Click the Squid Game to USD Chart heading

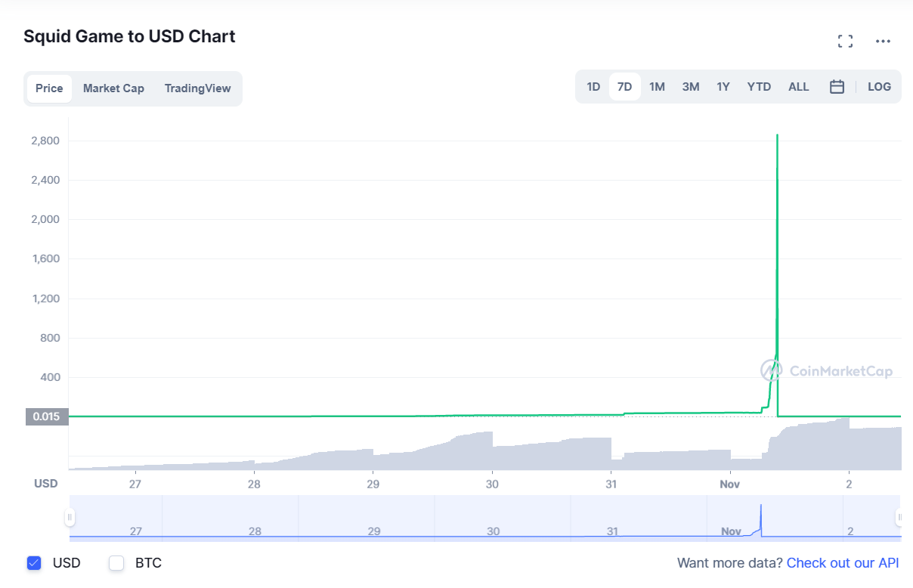tap(129, 36)
